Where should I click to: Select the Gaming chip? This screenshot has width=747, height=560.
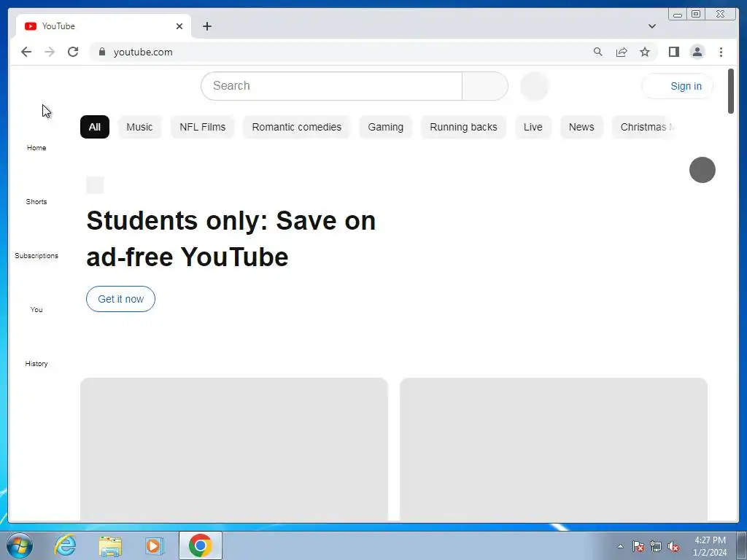click(385, 127)
